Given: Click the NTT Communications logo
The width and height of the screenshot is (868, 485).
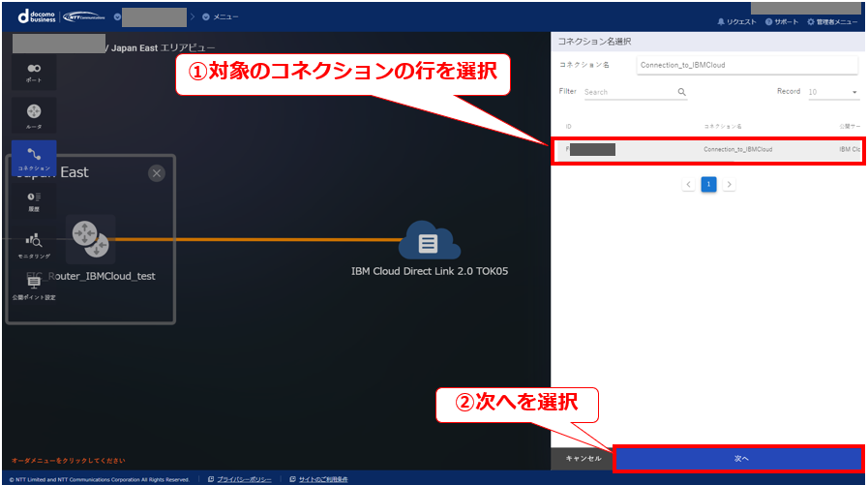Looking at the screenshot, I should pyautogui.click(x=84, y=16).
